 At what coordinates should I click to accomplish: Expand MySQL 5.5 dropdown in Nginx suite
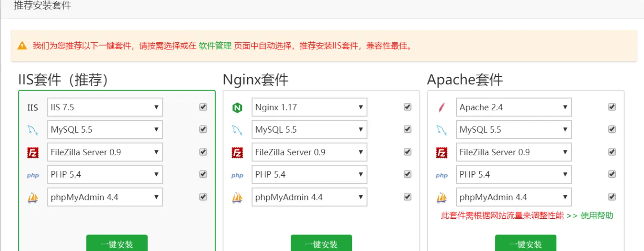pyautogui.click(x=309, y=130)
